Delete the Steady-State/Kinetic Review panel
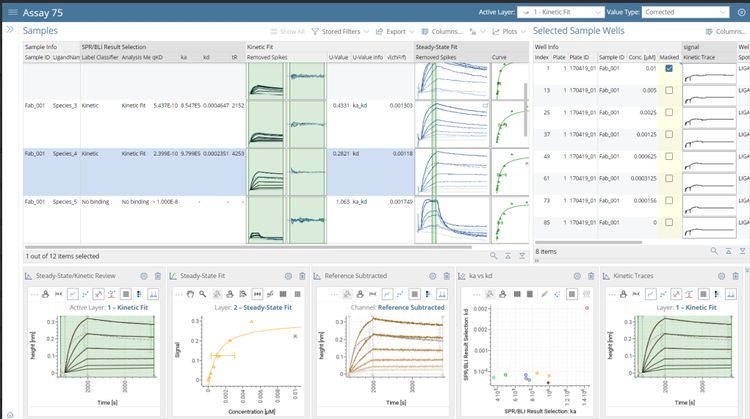 tap(158, 275)
